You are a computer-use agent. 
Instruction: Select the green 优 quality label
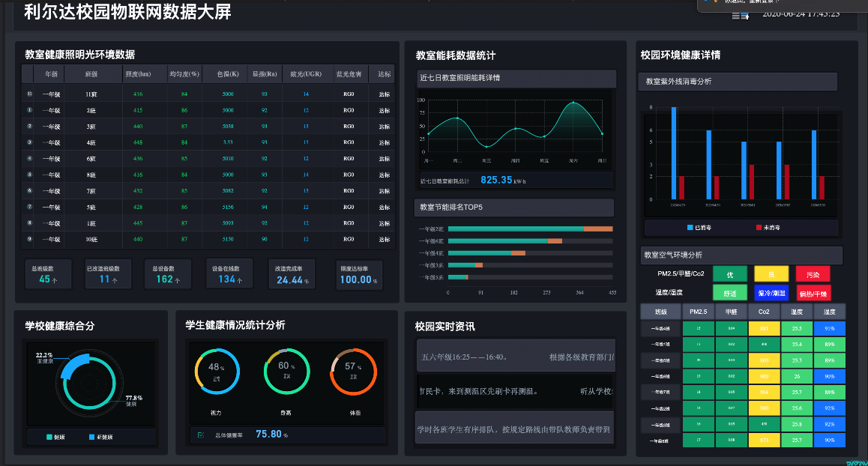[730, 274]
